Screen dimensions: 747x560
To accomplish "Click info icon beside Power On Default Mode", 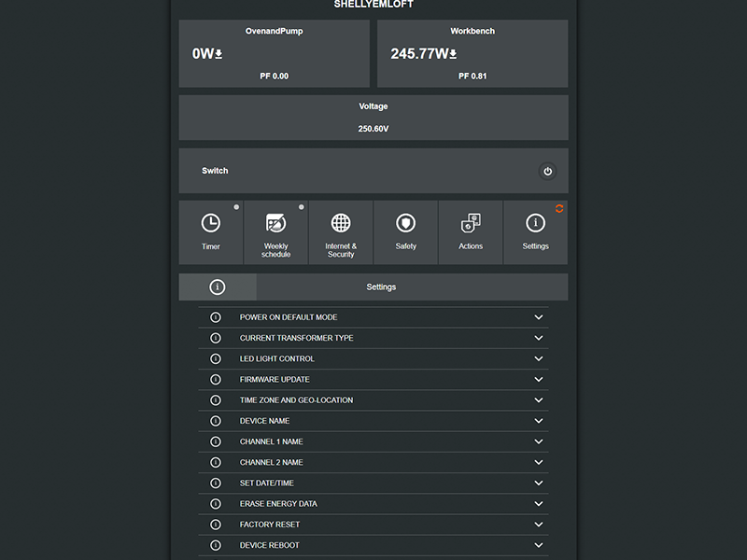I will click(216, 317).
